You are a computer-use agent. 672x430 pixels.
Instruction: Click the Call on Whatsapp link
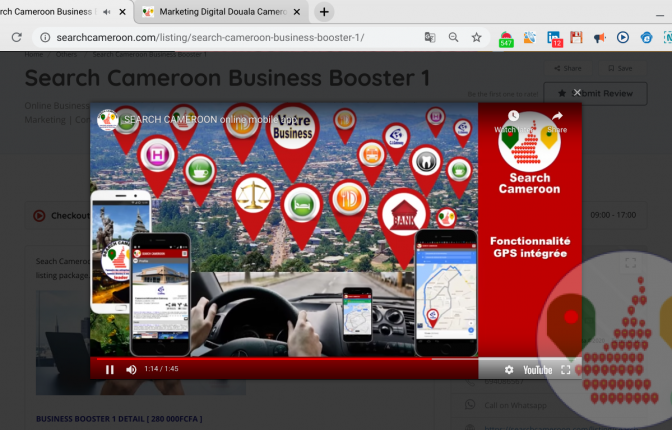point(515,405)
